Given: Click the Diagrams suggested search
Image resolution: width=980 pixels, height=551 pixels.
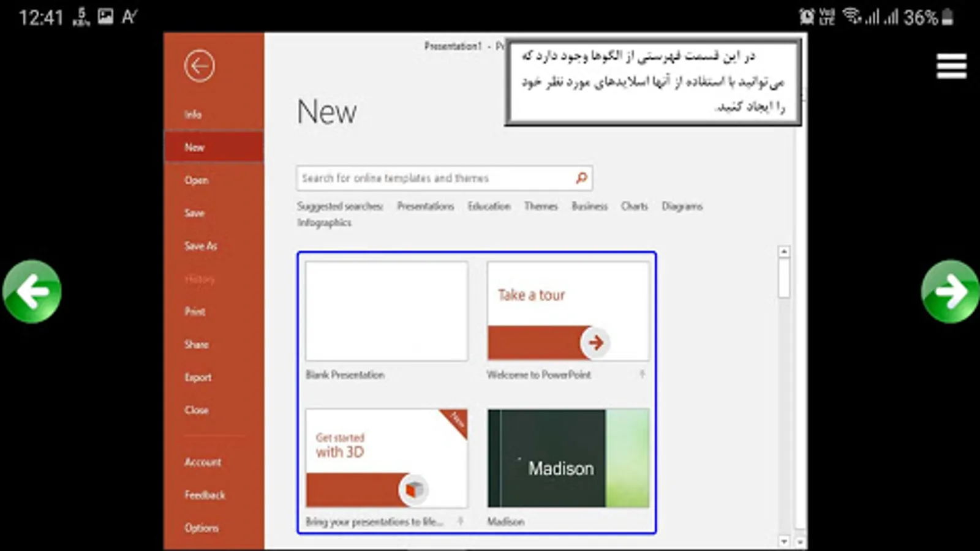Looking at the screenshot, I should (x=682, y=206).
